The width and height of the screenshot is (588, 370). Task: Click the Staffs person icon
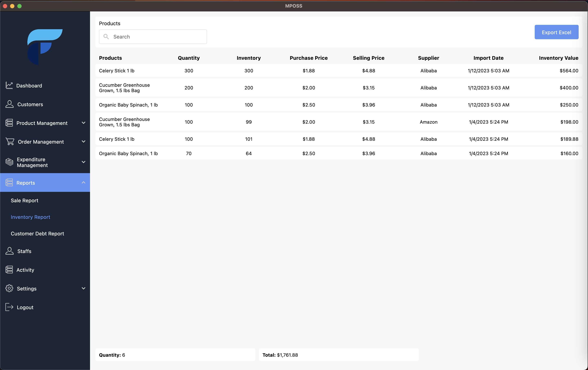[x=10, y=251]
